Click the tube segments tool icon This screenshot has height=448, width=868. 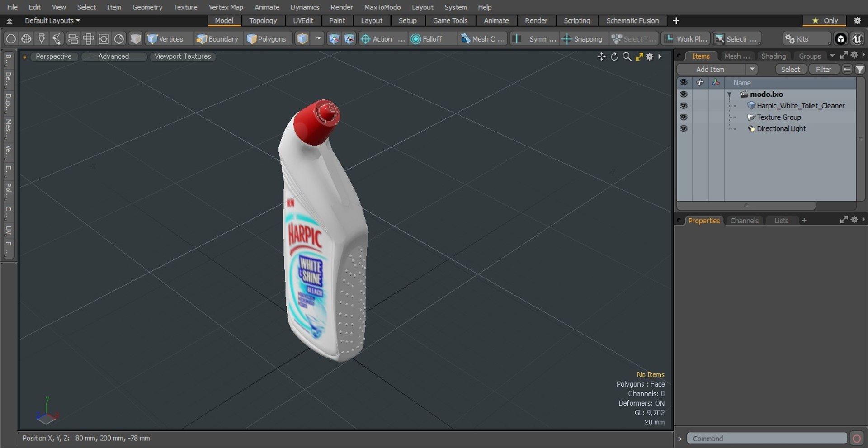(x=73, y=39)
